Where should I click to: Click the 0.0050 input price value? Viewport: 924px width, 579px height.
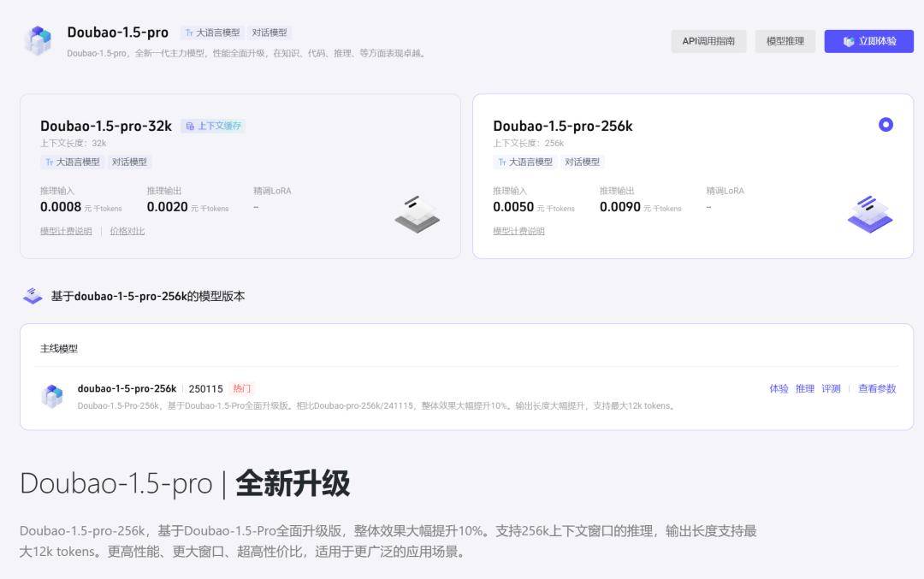513,207
